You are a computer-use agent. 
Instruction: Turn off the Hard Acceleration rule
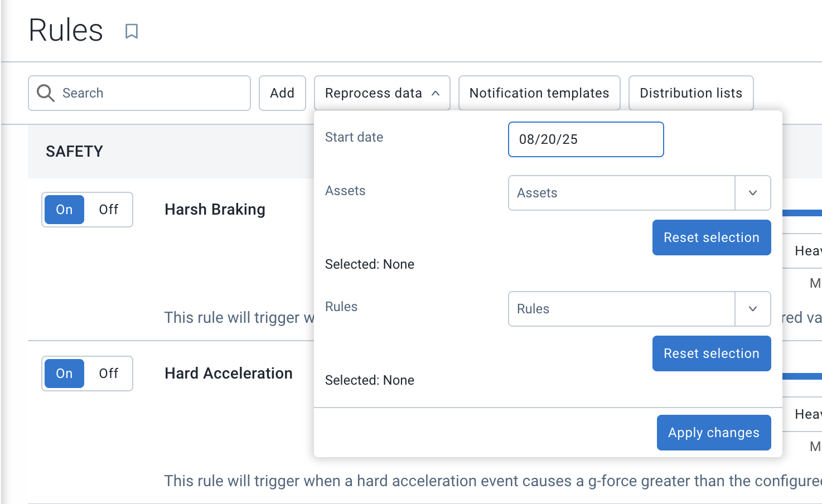pos(109,373)
